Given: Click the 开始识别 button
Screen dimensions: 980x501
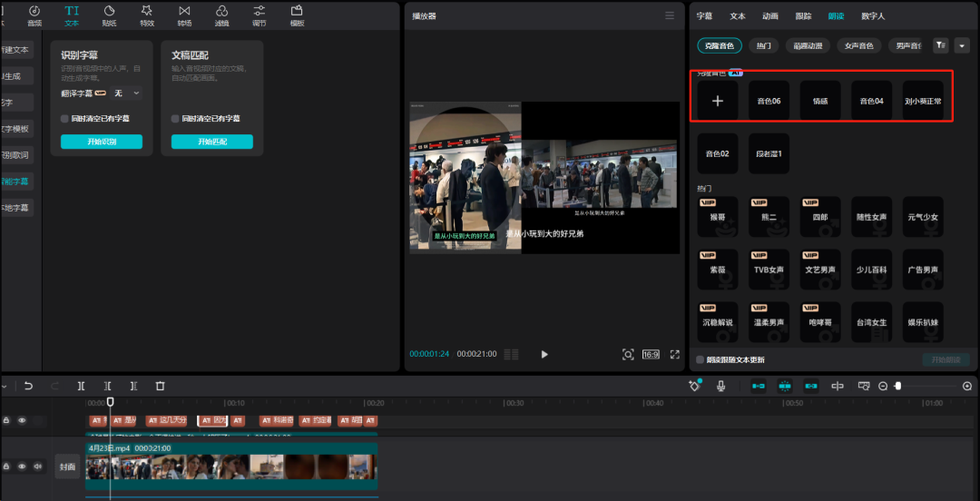Looking at the screenshot, I should [102, 142].
